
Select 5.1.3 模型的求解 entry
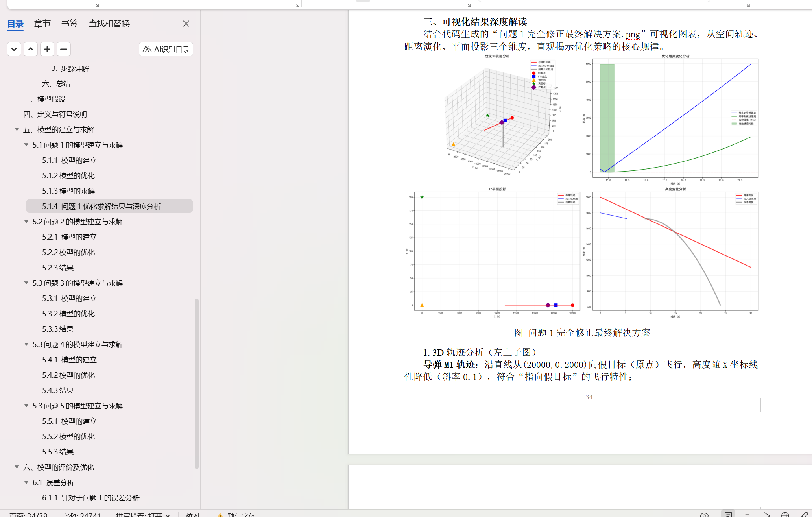tap(68, 191)
